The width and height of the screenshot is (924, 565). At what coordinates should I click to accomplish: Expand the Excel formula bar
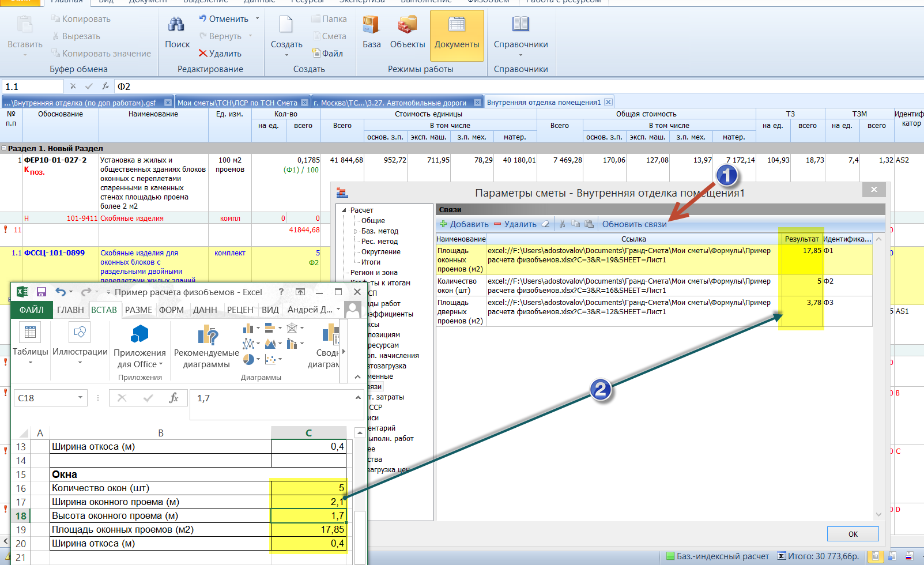tap(357, 397)
